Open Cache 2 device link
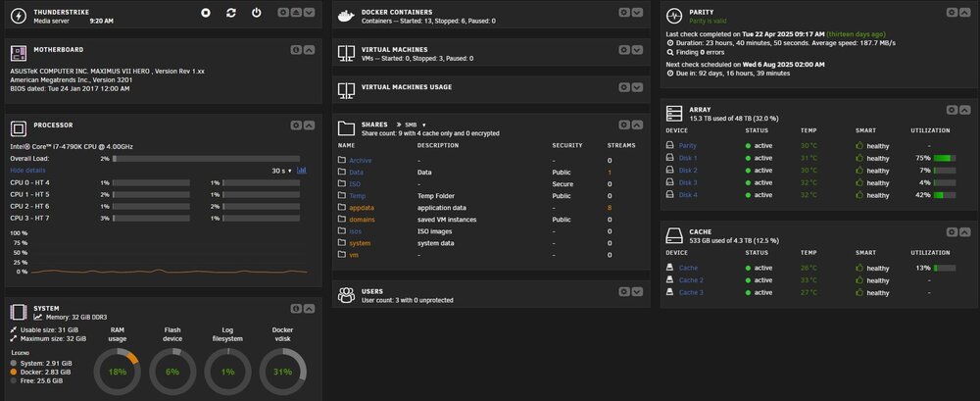 point(691,280)
